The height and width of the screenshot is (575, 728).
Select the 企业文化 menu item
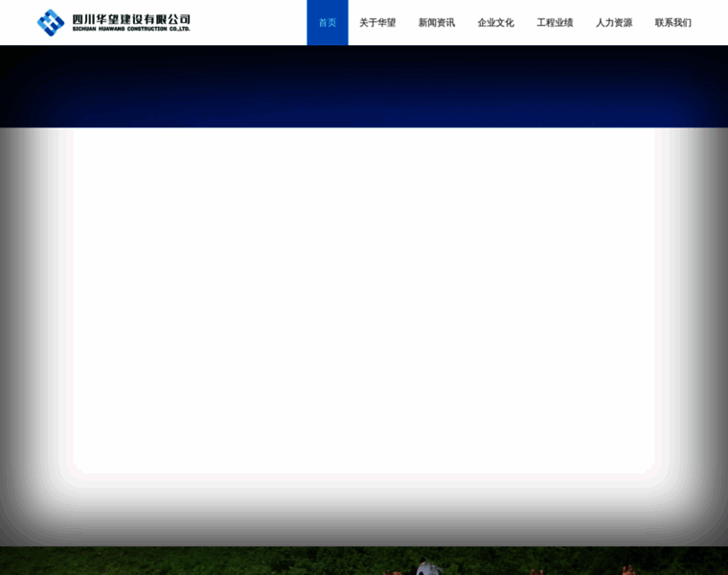(x=496, y=23)
